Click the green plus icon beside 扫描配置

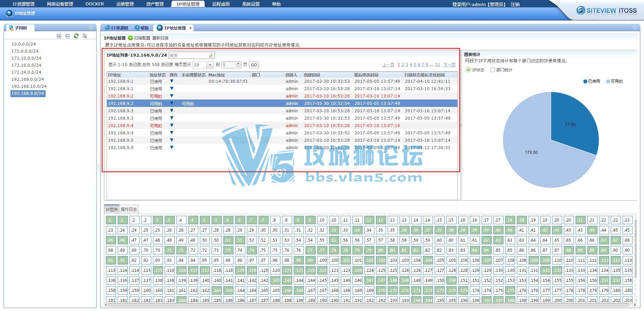coord(130,38)
